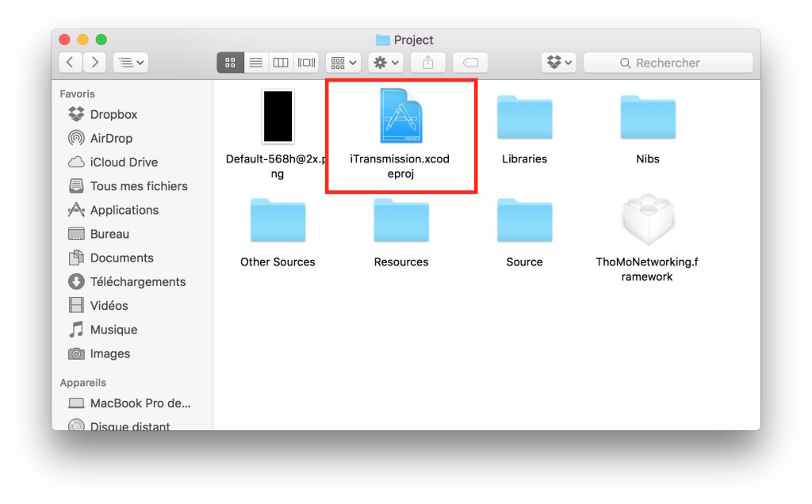Open the Dropbox toolbar dropdown
Image resolution: width=812 pixels, height=504 pixels.
(x=559, y=63)
